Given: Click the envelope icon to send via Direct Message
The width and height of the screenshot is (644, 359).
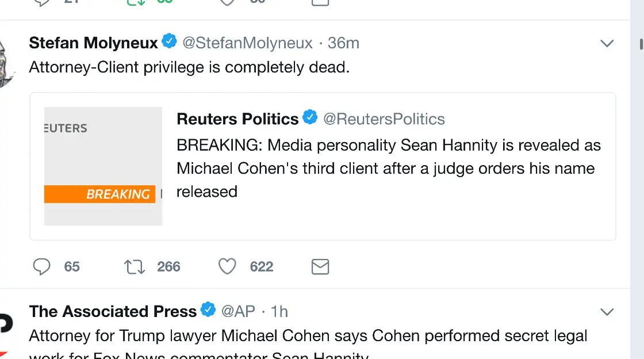Looking at the screenshot, I should [320, 267].
